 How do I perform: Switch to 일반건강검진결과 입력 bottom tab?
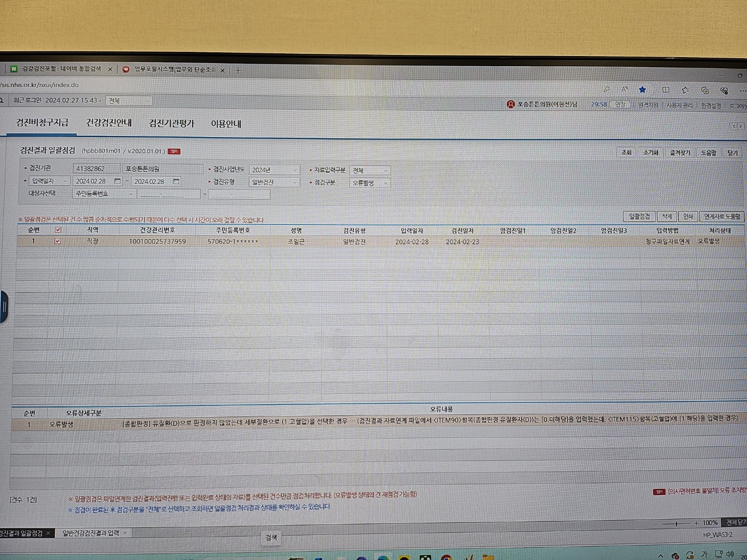91,533
